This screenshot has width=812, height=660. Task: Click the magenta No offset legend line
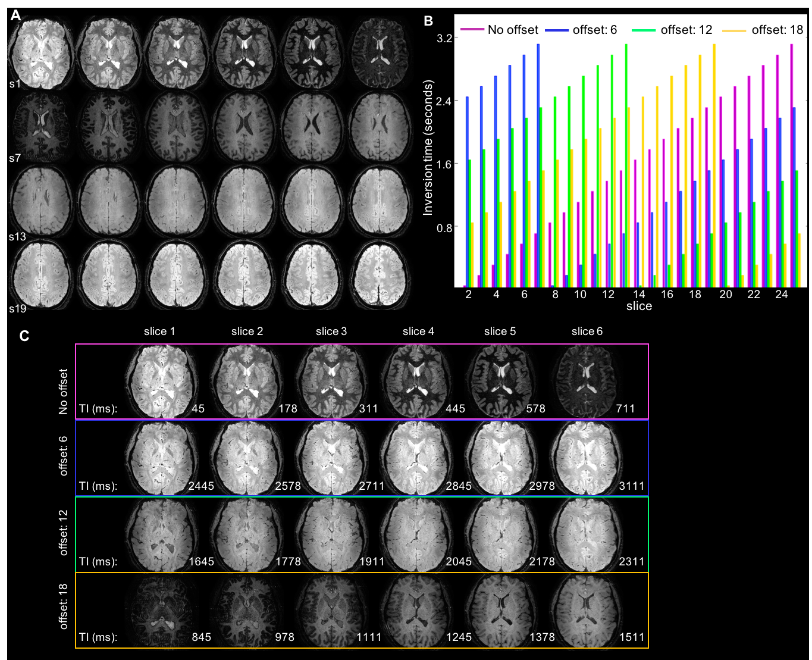pyautogui.click(x=472, y=29)
